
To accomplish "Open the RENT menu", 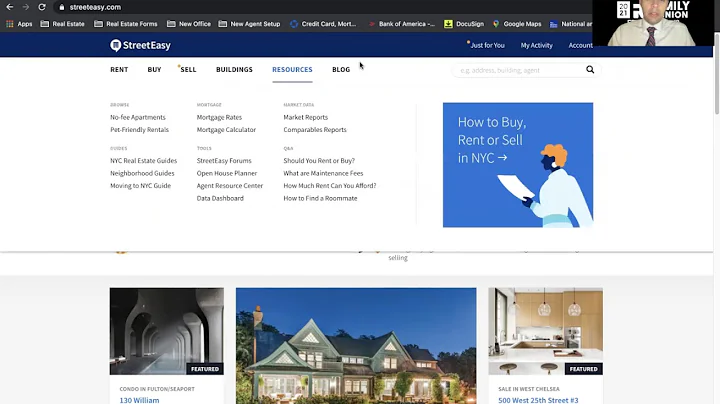I will [x=119, y=69].
